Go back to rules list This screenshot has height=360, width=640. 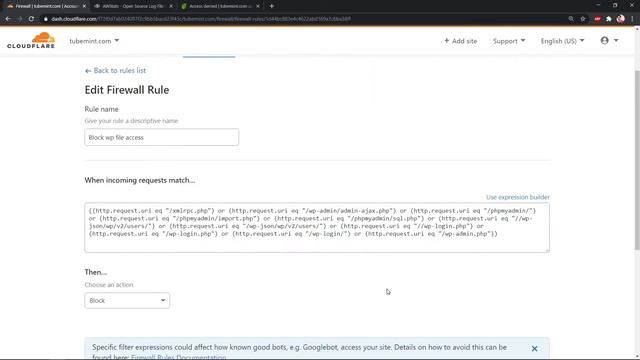tap(115, 70)
